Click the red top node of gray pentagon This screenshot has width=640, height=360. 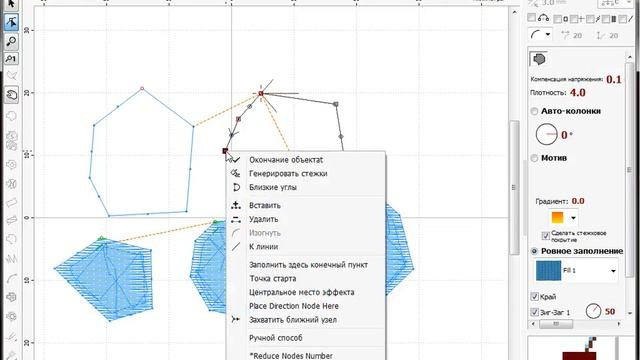pyautogui.click(x=260, y=93)
